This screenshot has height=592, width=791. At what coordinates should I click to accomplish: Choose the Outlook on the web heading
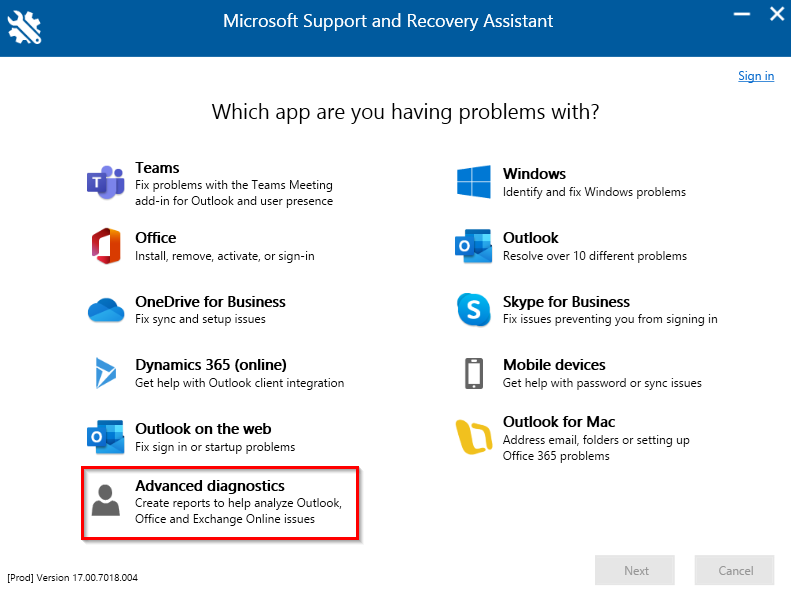click(x=203, y=429)
